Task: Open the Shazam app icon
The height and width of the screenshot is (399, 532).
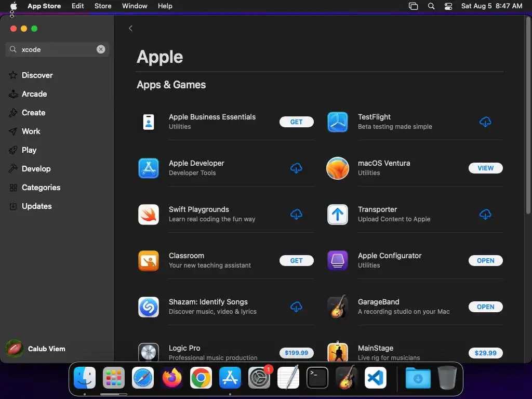Action: (149, 307)
